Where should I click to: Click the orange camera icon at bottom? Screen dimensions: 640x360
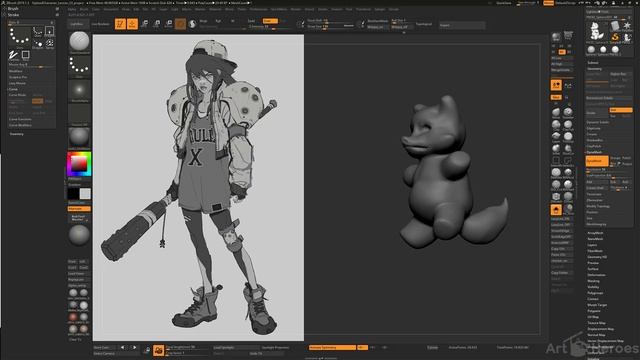pos(159,350)
